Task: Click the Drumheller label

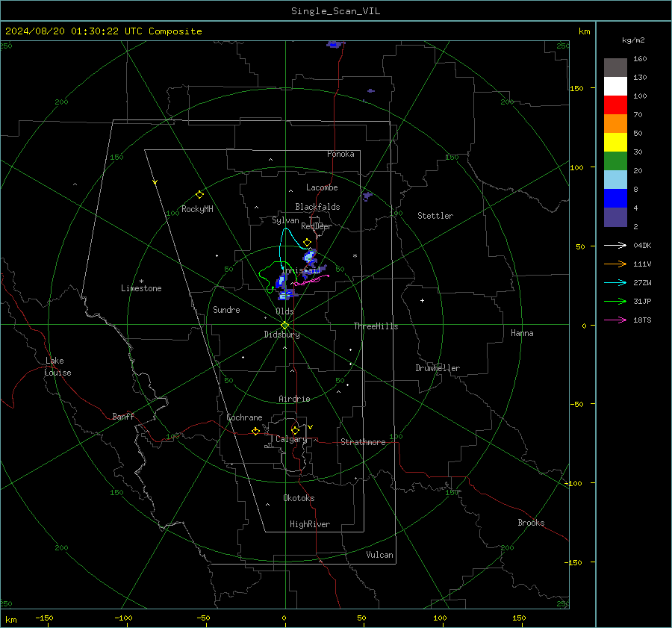Action: point(438,368)
